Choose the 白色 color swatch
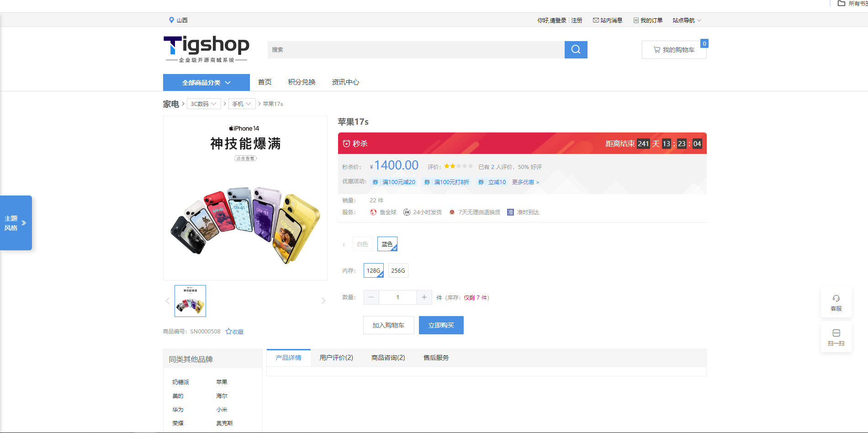868x433 pixels. click(x=362, y=243)
